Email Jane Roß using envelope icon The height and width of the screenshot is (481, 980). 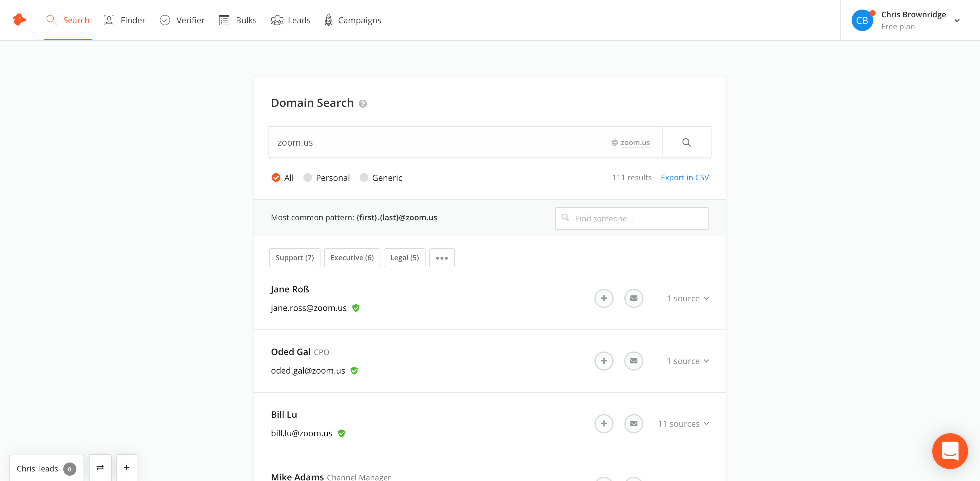[x=634, y=298]
